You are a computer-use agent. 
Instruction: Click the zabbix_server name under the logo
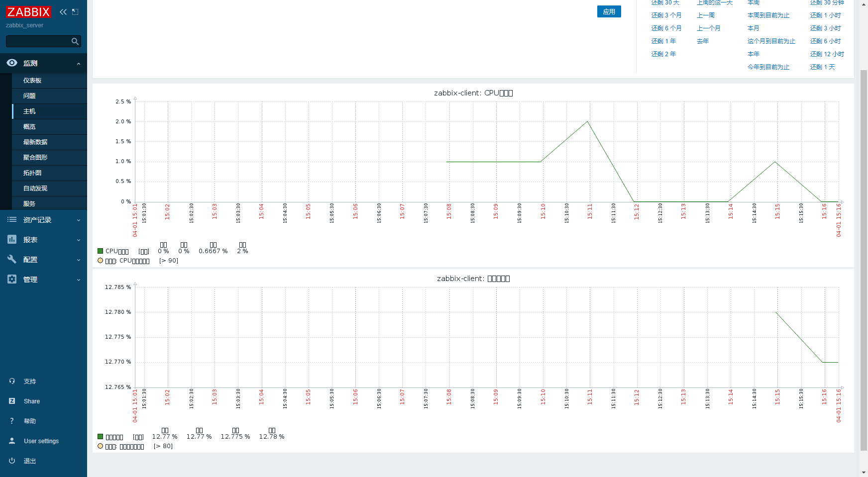point(24,25)
